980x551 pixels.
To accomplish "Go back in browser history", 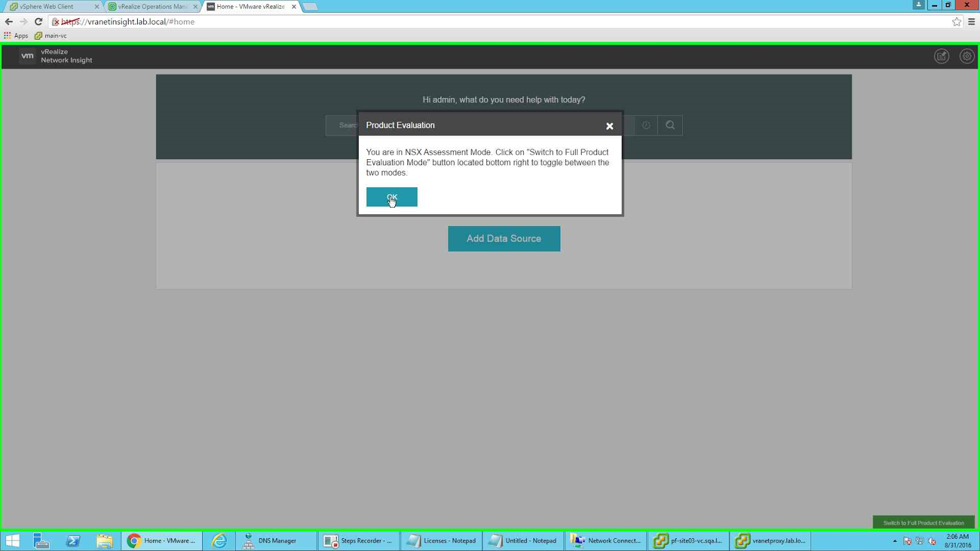I will pos(9,21).
